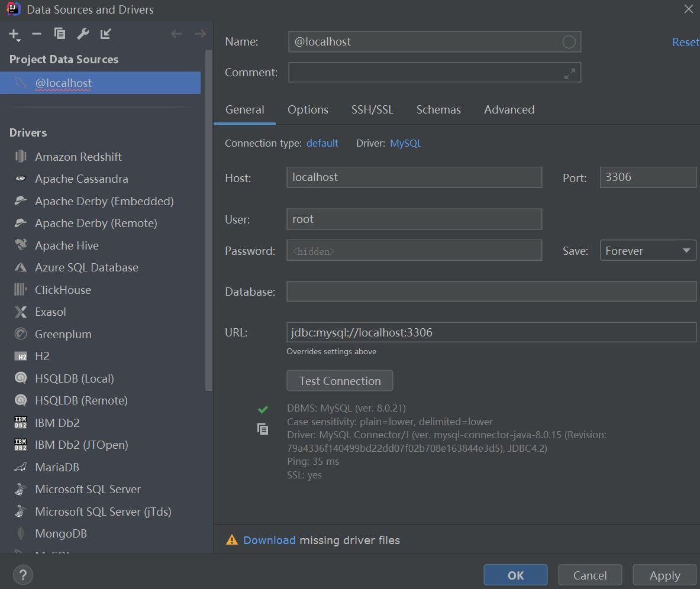Open the Advanced tab
This screenshot has height=589, width=700.
click(x=509, y=110)
